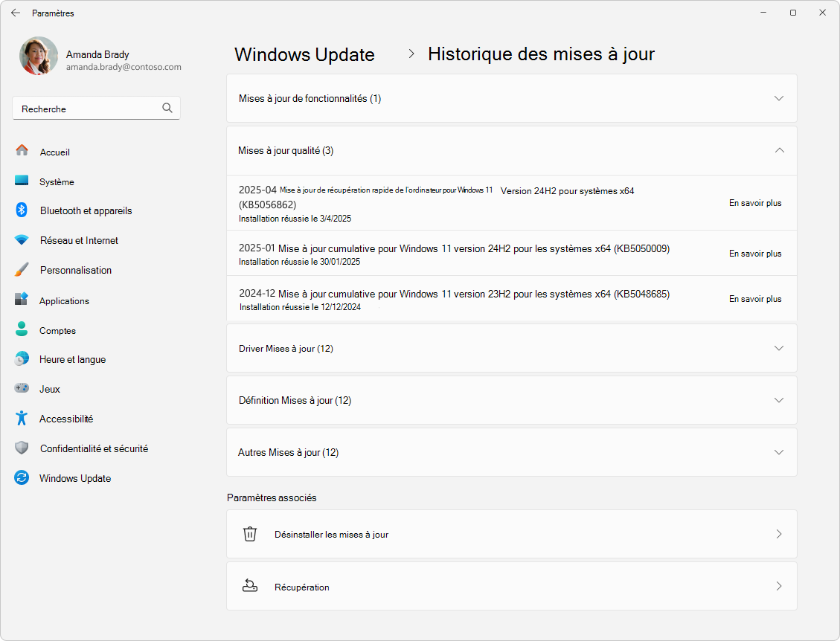
Task: Click Historique des mises à jour heading
Action: [541, 54]
